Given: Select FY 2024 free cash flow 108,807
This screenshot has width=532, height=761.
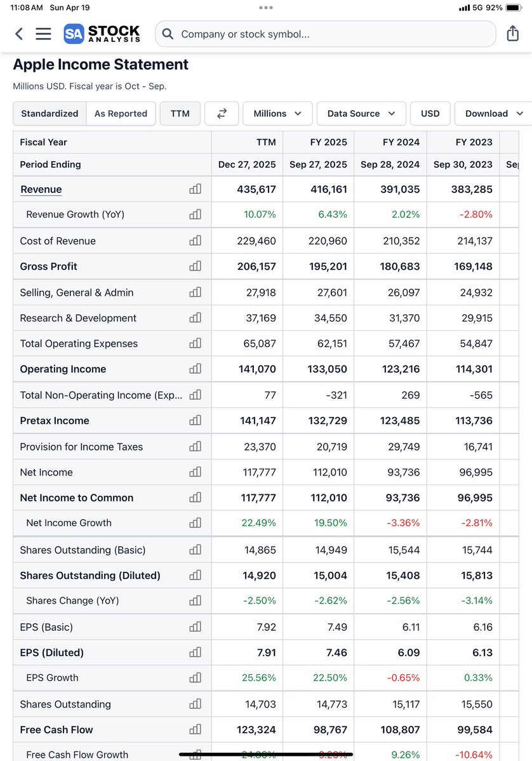Looking at the screenshot, I should pos(400,729).
